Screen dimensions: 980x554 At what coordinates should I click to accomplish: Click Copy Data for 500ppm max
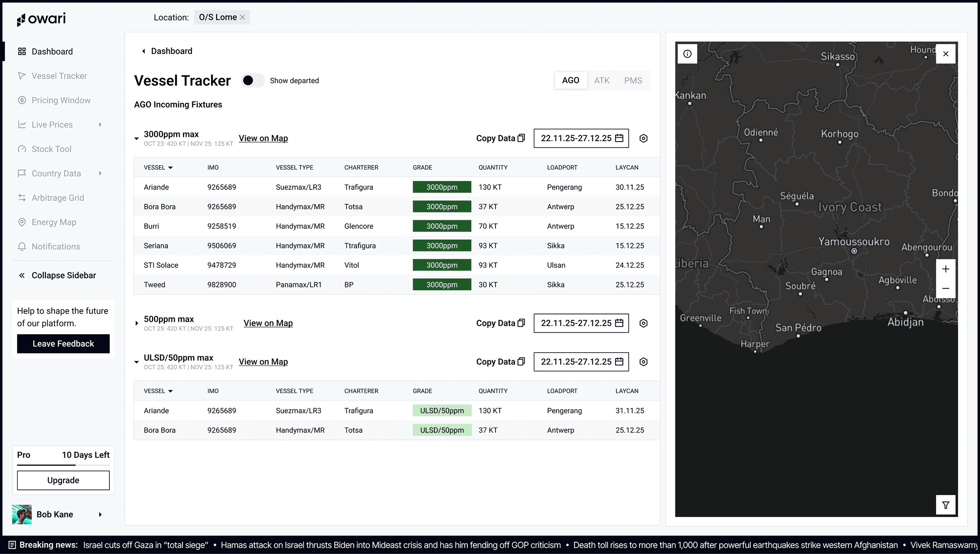click(500, 323)
